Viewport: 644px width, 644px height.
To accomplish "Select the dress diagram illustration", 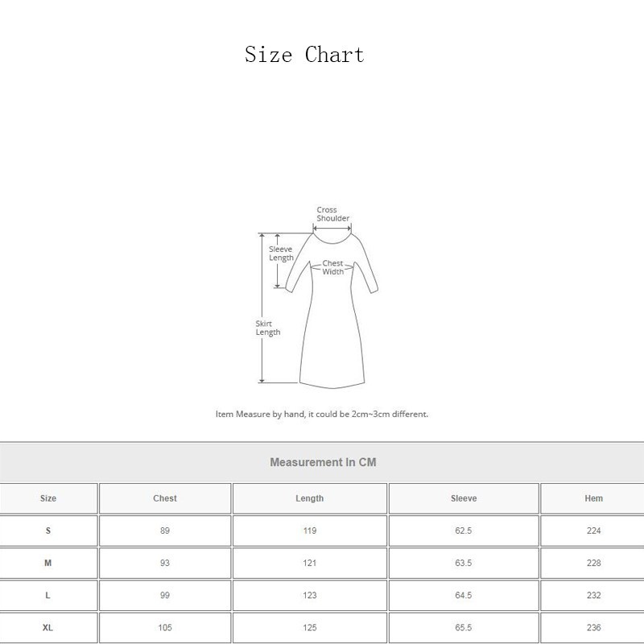I will coord(330,306).
